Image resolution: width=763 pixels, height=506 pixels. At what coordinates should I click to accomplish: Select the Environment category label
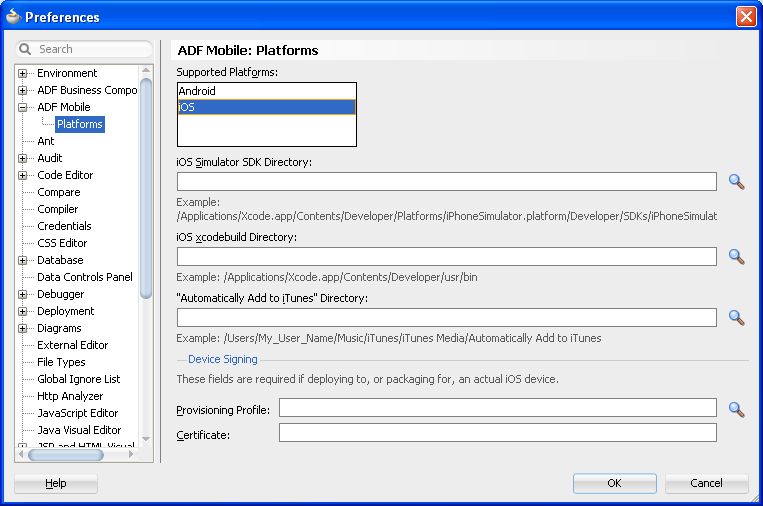click(x=67, y=73)
